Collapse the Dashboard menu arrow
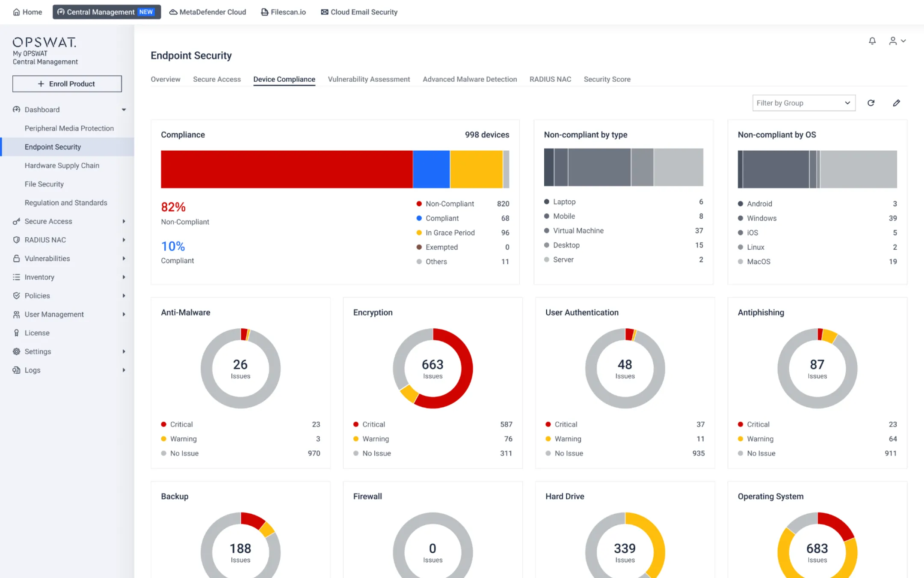The image size is (924, 578). click(x=124, y=110)
